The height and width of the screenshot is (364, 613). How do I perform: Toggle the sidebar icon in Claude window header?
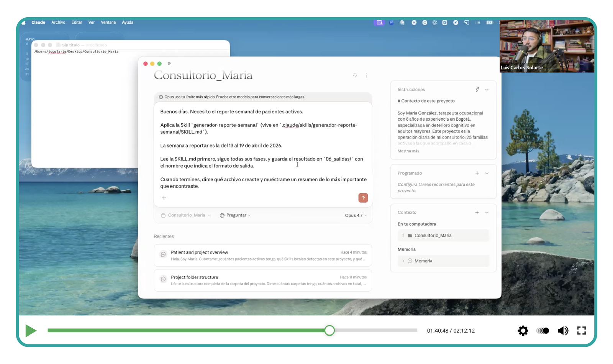(x=169, y=64)
